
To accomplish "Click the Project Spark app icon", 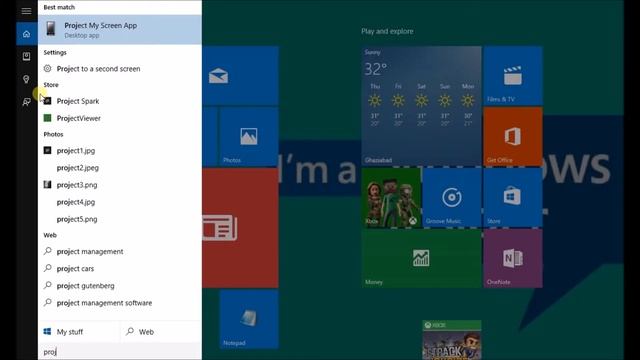I will tap(48, 101).
